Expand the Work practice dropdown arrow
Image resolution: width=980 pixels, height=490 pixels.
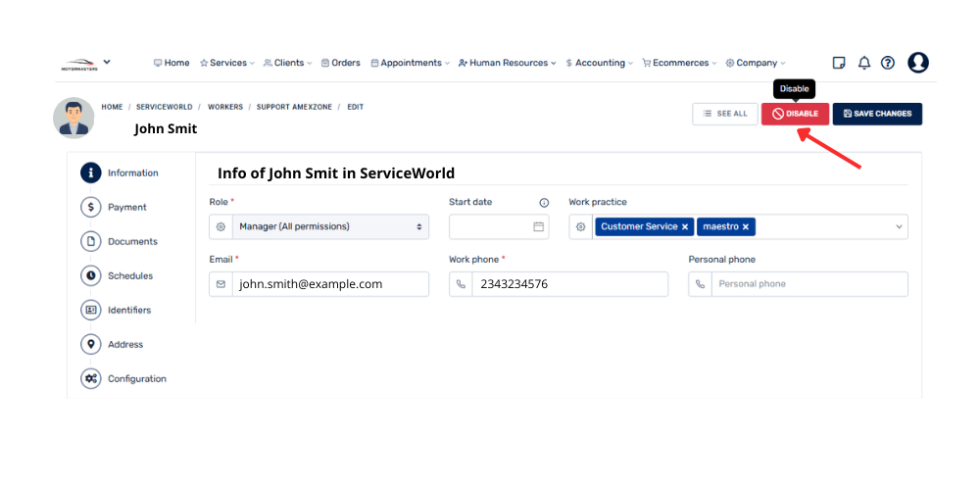pos(899,226)
